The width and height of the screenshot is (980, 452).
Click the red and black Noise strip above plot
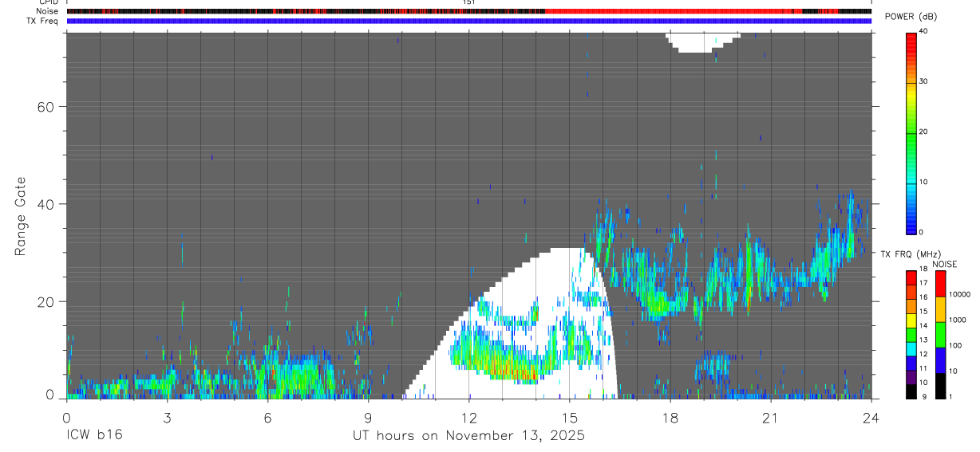[469, 11]
